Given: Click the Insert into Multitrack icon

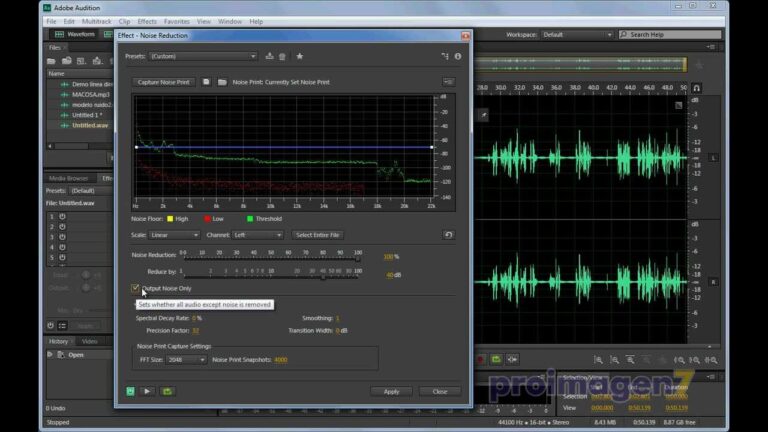Looking at the screenshot, I should tap(97, 61).
